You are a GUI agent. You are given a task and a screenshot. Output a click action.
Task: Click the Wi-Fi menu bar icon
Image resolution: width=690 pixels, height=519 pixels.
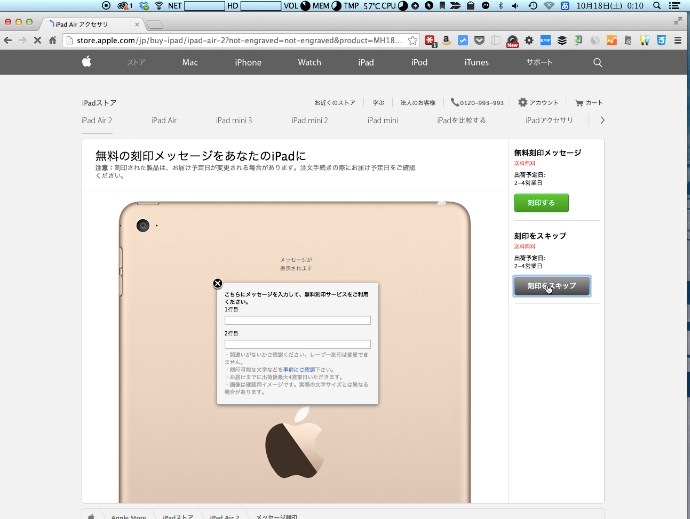pyautogui.click(x=548, y=6)
